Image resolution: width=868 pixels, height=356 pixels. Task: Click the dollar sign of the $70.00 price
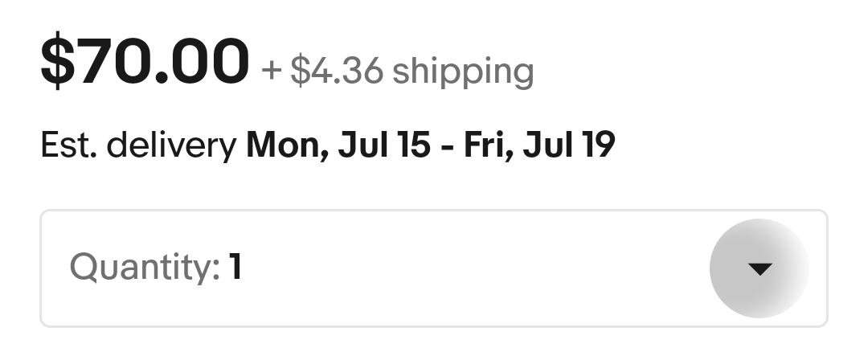[x=56, y=63]
